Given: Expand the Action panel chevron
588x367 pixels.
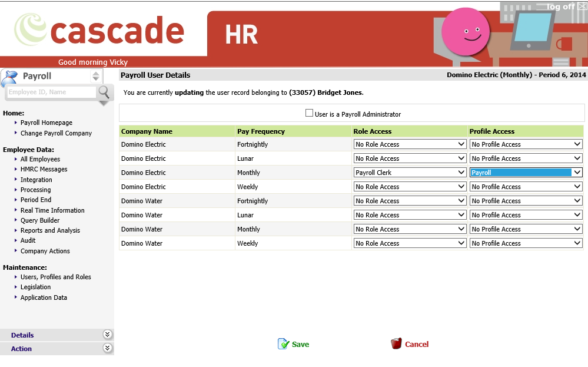Looking at the screenshot, I should coord(107,348).
